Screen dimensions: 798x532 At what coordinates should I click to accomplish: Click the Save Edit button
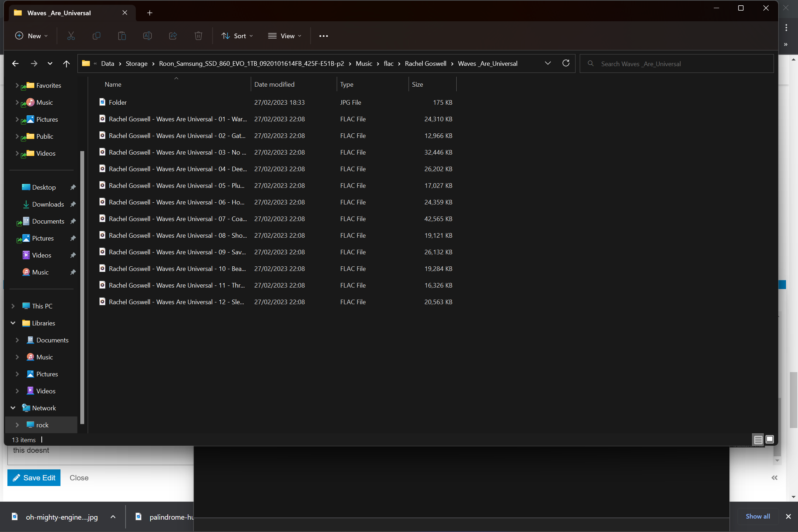(x=34, y=478)
